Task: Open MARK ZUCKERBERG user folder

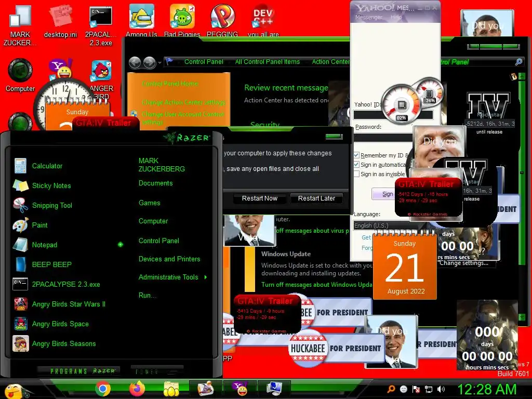Action: click(162, 165)
